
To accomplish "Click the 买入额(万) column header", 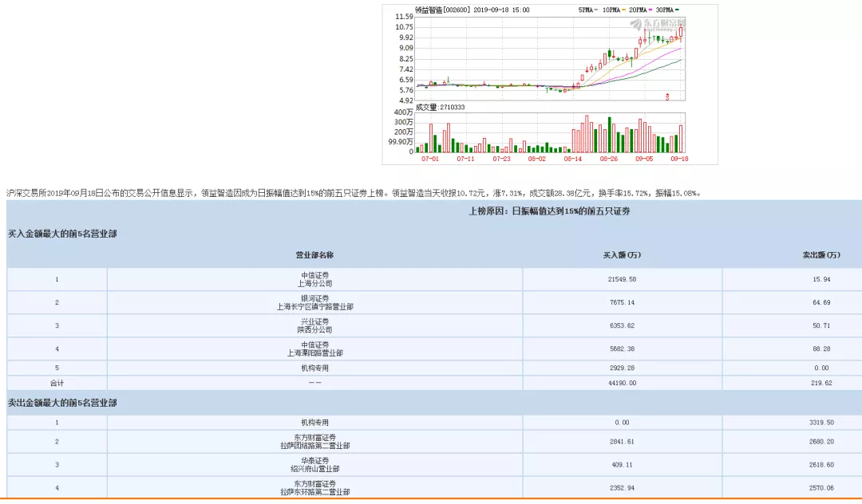I will click(622, 255).
